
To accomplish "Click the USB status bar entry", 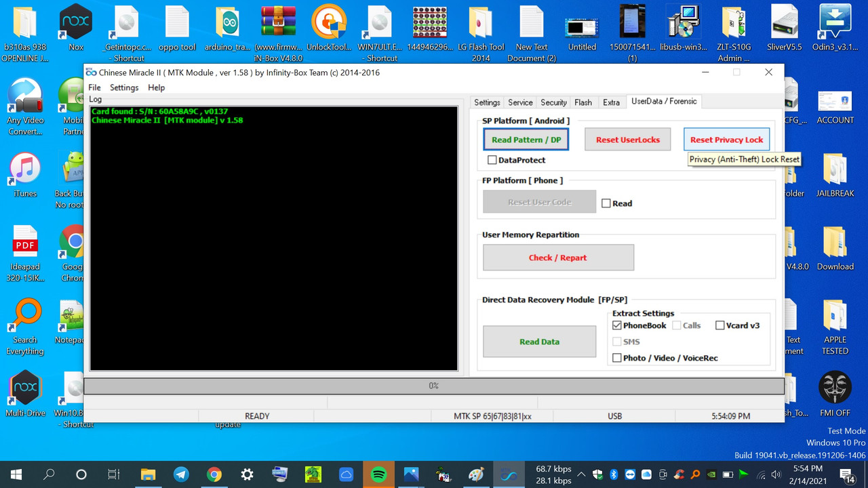I will [615, 416].
